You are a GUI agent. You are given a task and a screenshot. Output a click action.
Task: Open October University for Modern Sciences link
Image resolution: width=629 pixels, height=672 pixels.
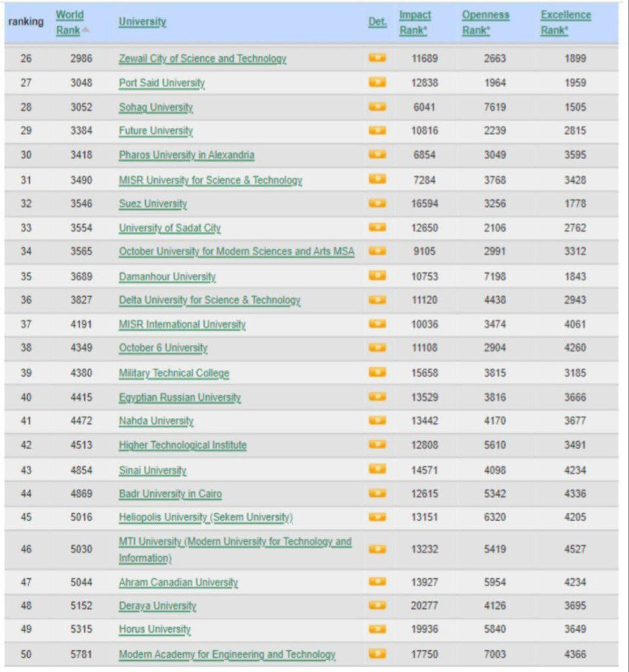236,251
